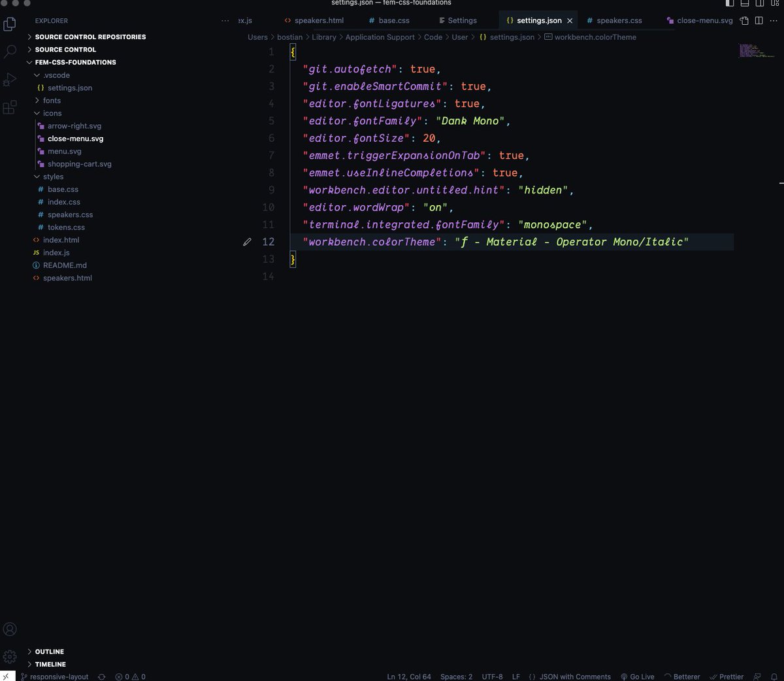
Task: Toggle the secondary side bar icon
Action: point(759,3)
